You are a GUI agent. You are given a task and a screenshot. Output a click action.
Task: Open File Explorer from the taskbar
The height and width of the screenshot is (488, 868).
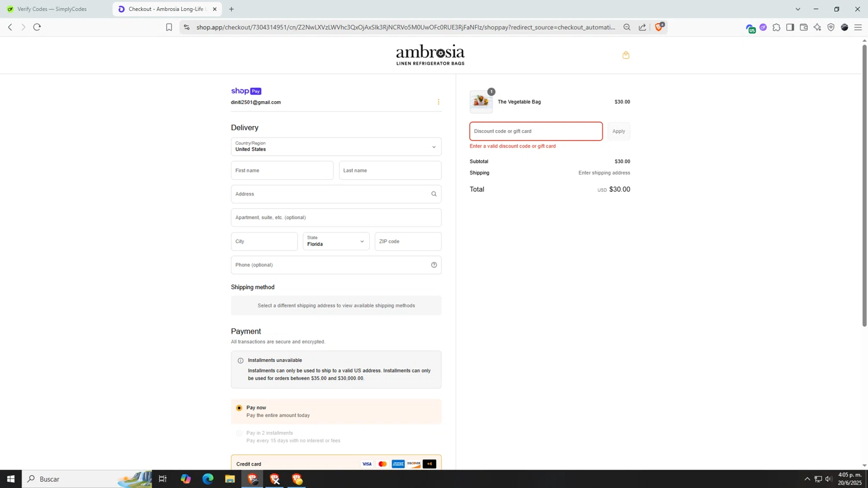click(x=230, y=479)
